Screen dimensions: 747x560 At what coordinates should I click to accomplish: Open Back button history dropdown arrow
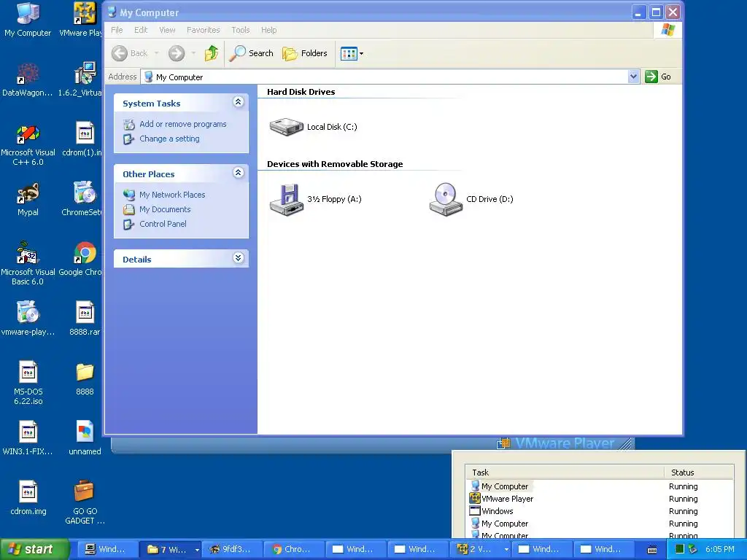click(156, 53)
